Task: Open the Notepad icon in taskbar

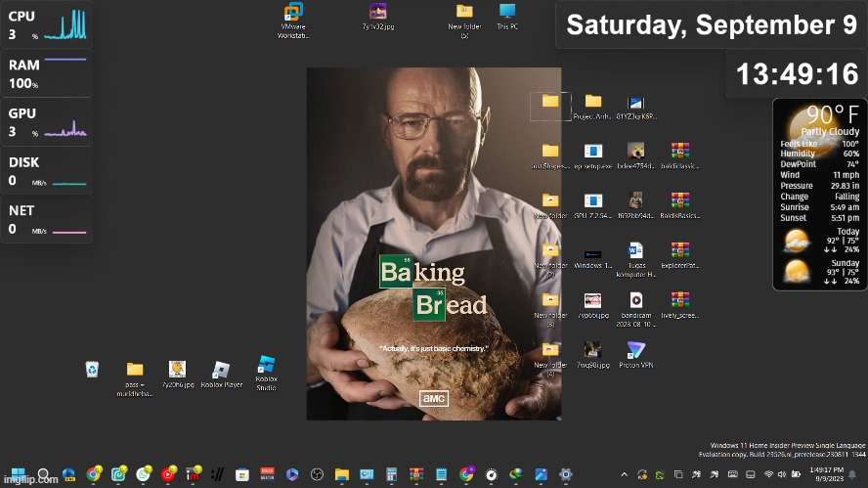Action: tap(441, 474)
